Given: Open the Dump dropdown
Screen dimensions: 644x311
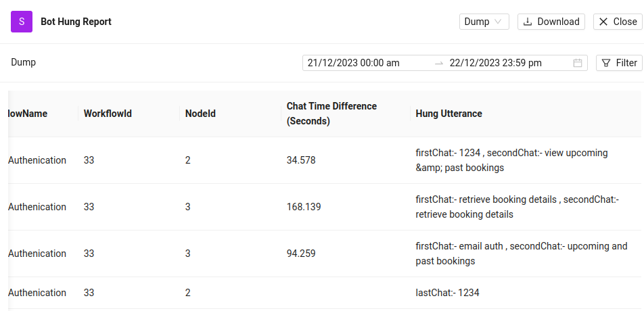Looking at the screenshot, I should tap(484, 22).
